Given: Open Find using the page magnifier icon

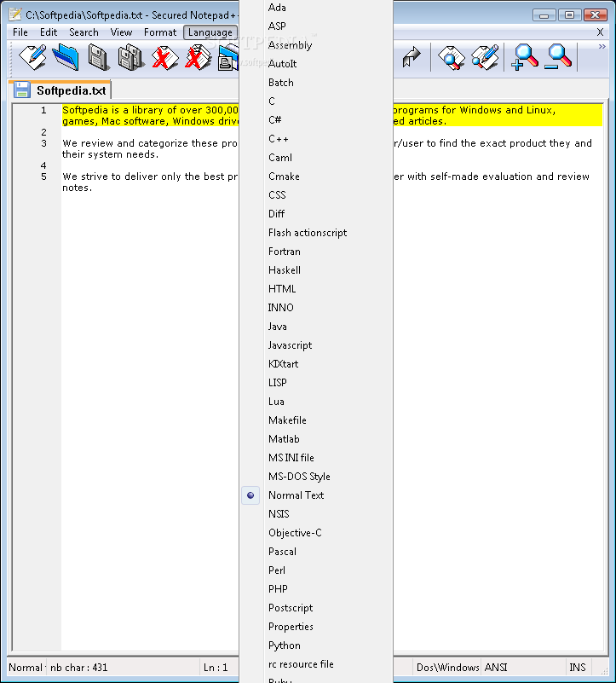Looking at the screenshot, I should [451, 57].
